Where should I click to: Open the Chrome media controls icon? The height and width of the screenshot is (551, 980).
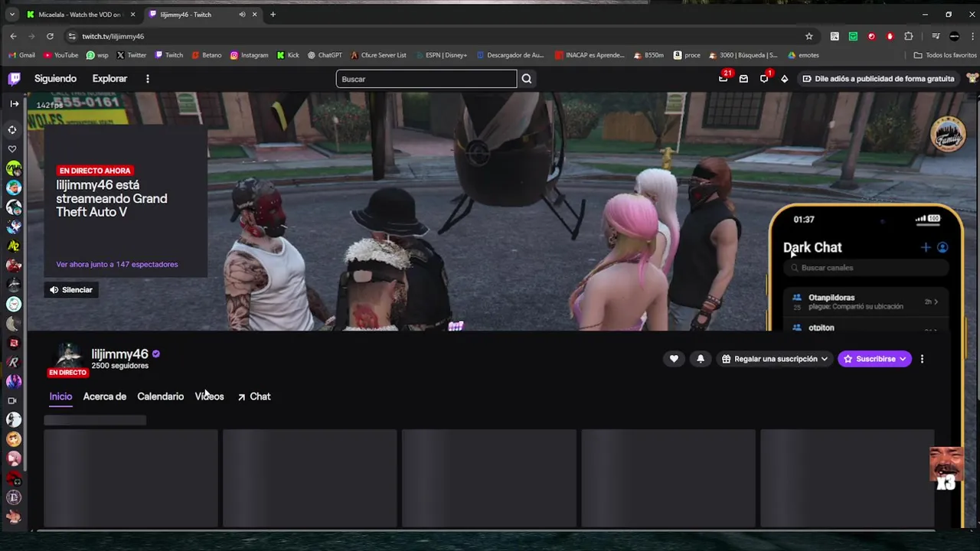tap(936, 36)
